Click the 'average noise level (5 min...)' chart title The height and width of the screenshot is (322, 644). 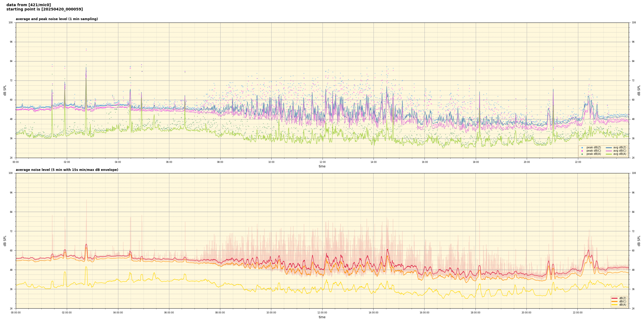click(x=67, y=170)
